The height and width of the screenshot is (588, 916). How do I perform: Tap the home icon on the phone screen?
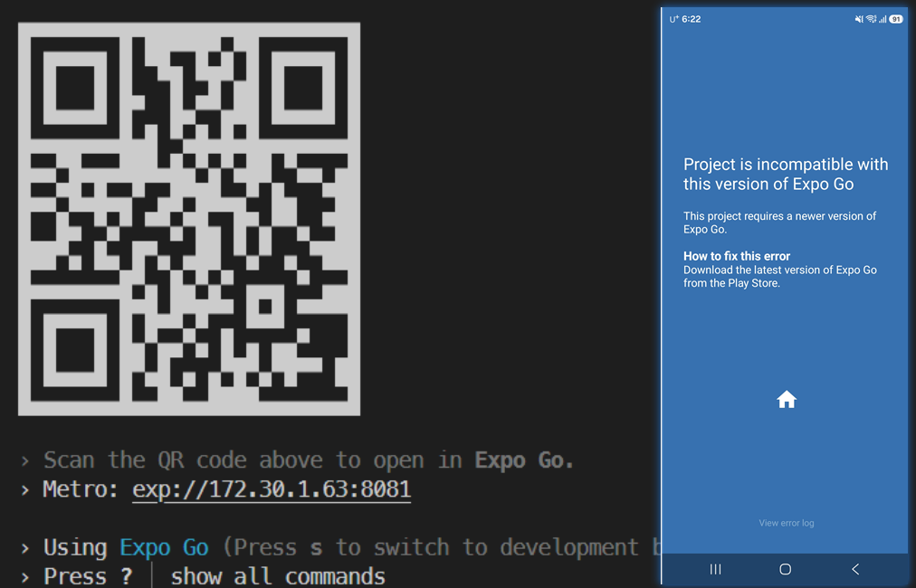(x=787, y=400)
